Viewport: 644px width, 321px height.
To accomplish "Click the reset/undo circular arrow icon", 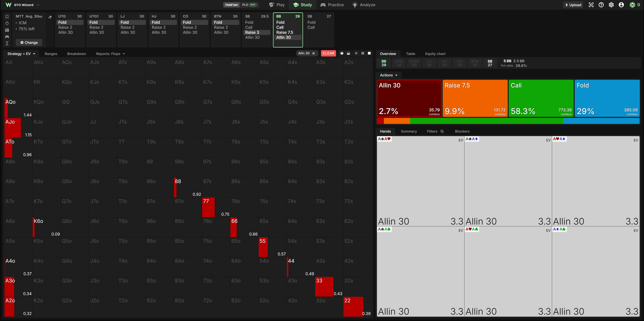I will [7, 23].
